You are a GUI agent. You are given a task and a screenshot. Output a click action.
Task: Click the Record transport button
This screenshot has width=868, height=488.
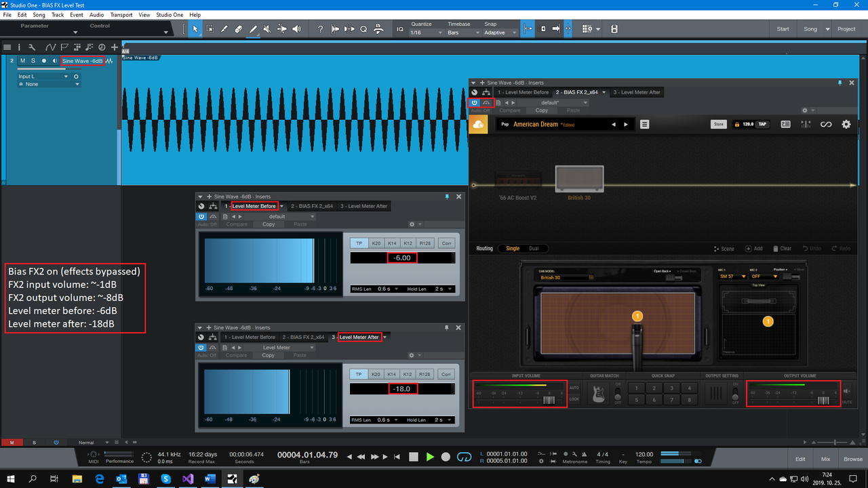point(446,457)
